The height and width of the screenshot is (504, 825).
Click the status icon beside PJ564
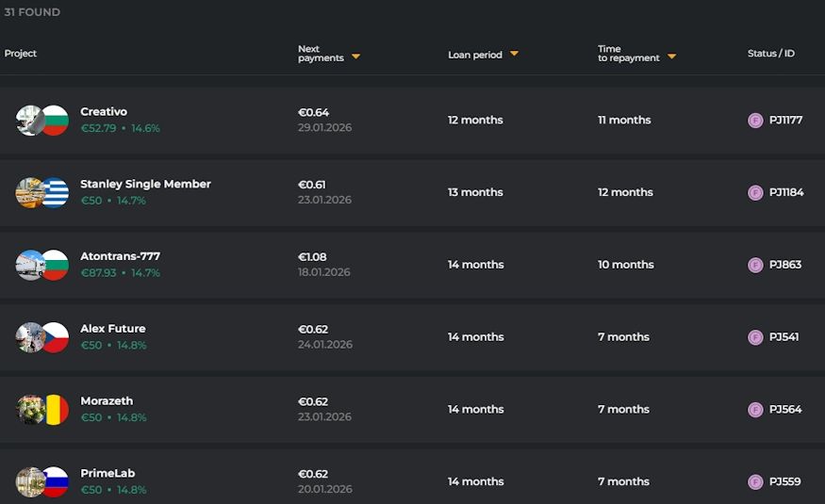tap(755, 410)
